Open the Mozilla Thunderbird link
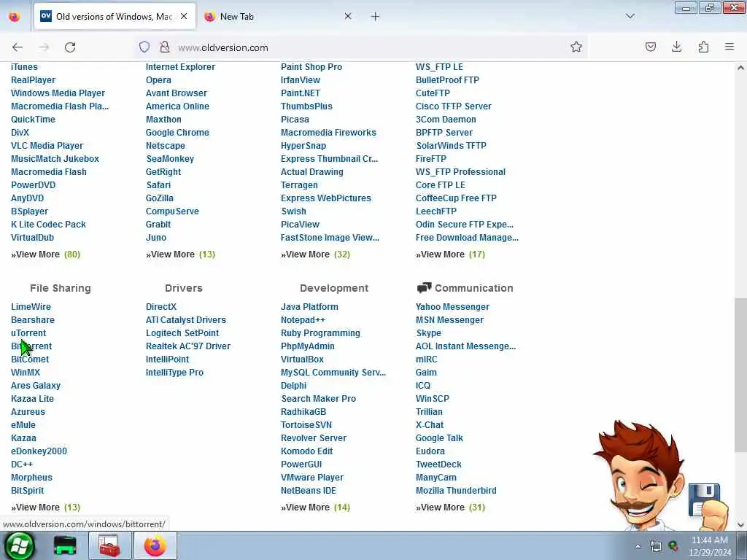 click(x=456, y=491)
